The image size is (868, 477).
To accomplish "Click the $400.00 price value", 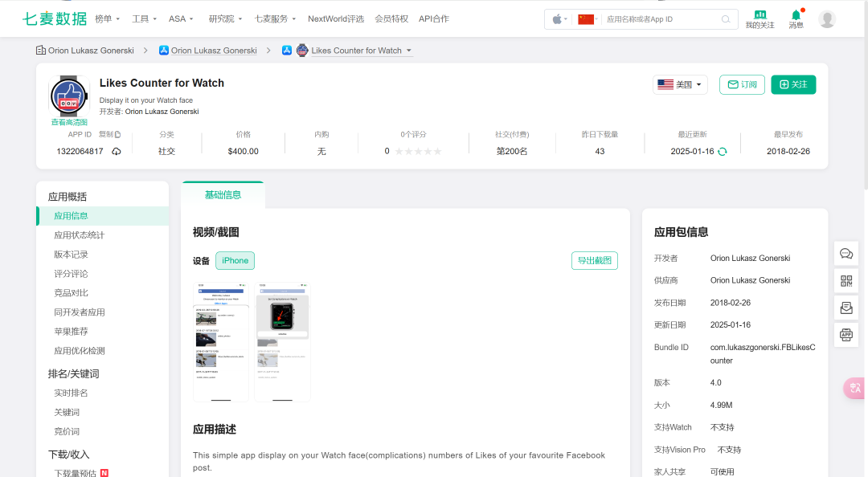I will (x=243, y=151).
